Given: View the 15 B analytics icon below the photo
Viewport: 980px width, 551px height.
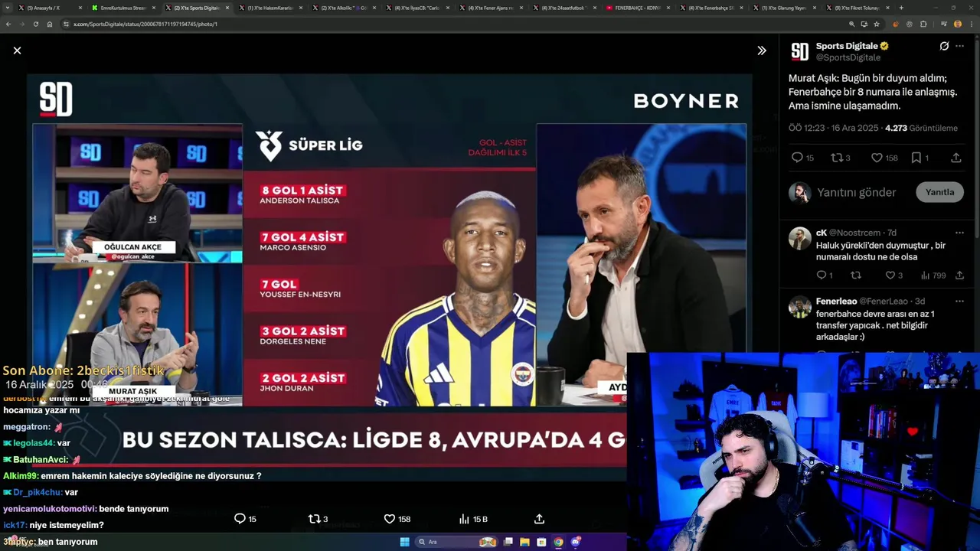Looking at the screenshot, I should pos(472,519).
